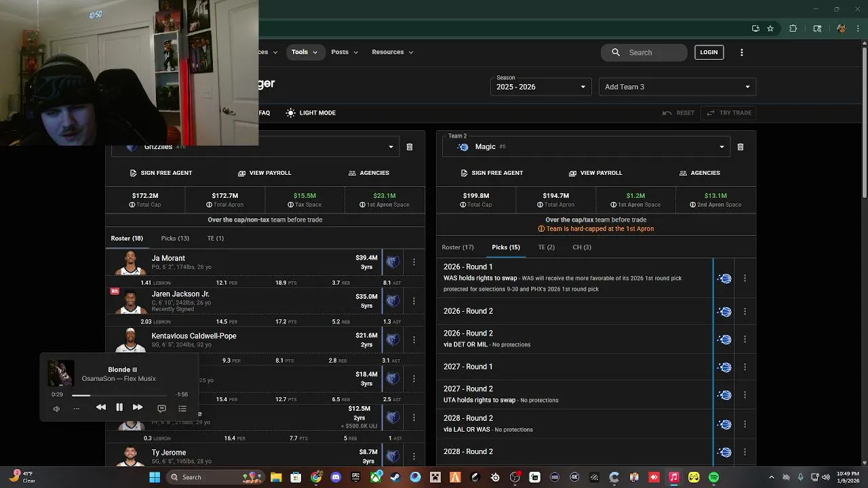Open the options menu for Ty Jerome
Viewport: 868px width, 488px height.
[x=414, y=456]
